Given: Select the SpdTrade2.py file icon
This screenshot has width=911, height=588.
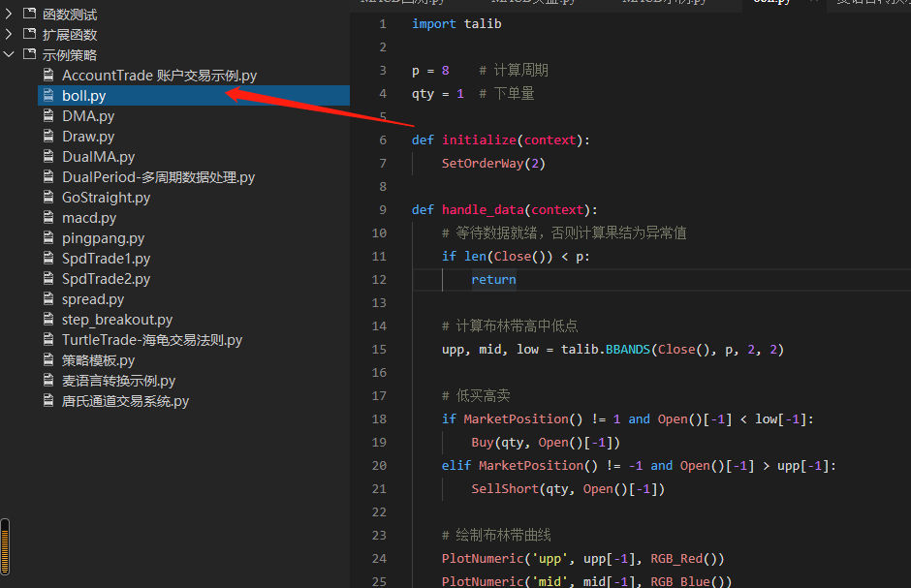Looking at the screenshot, I should 48,278.
